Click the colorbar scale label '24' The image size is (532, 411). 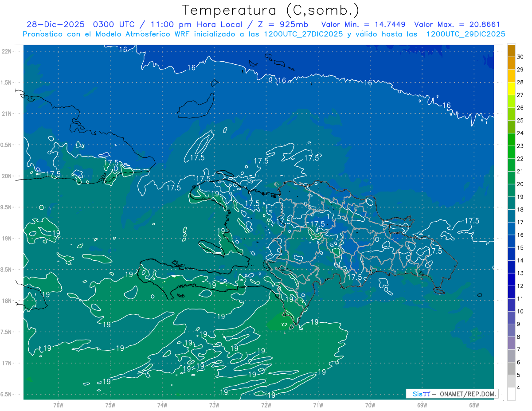[520, 133]
